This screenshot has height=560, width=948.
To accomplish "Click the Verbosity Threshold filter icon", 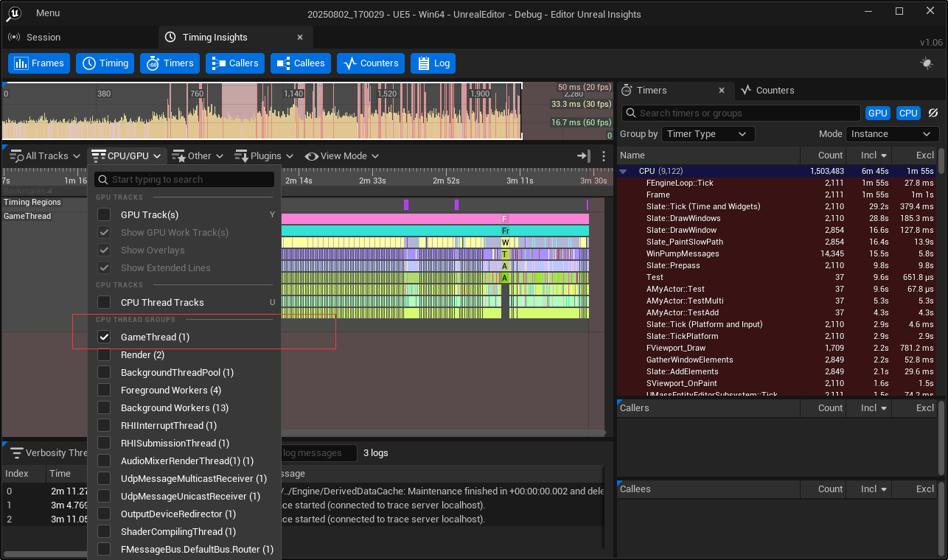I will [15, 453].
